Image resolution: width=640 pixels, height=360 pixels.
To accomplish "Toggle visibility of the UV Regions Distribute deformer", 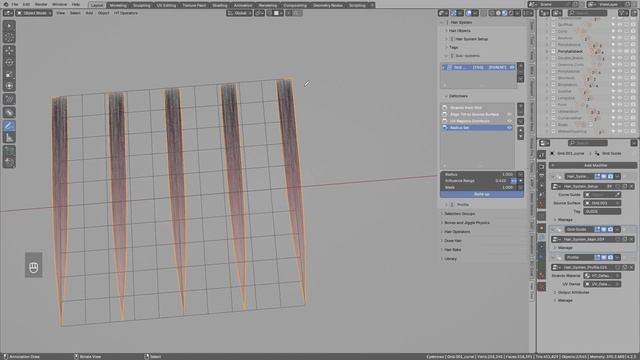I will tap(509, 121).
